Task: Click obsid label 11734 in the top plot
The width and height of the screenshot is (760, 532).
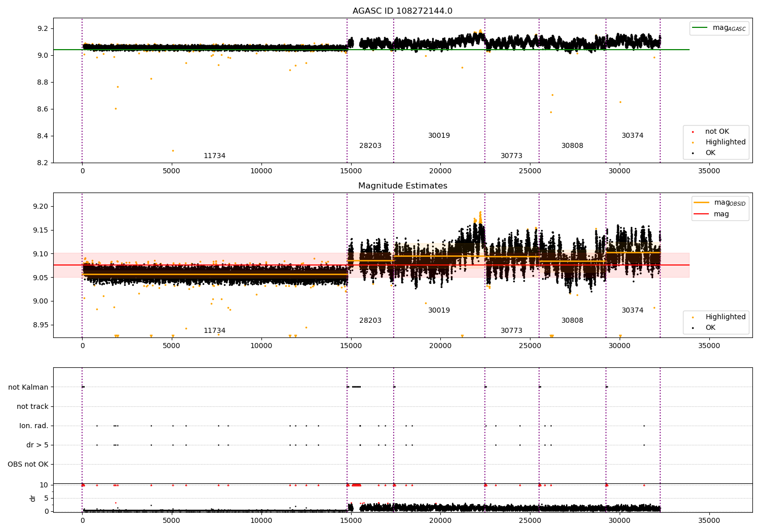Action: coord(214,156)
